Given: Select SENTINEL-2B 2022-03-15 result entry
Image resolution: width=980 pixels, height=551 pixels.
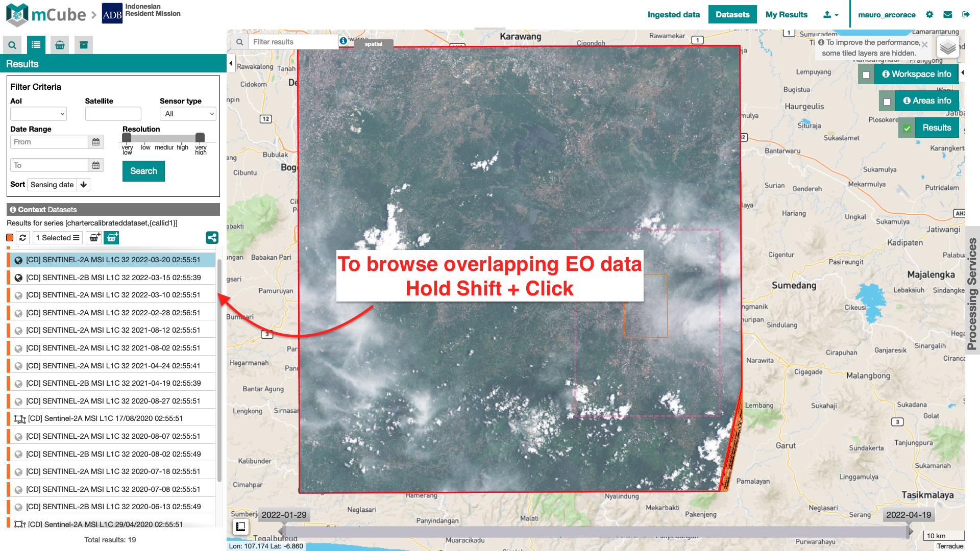Looking at the screenshot, I should [x=113, y=278].
